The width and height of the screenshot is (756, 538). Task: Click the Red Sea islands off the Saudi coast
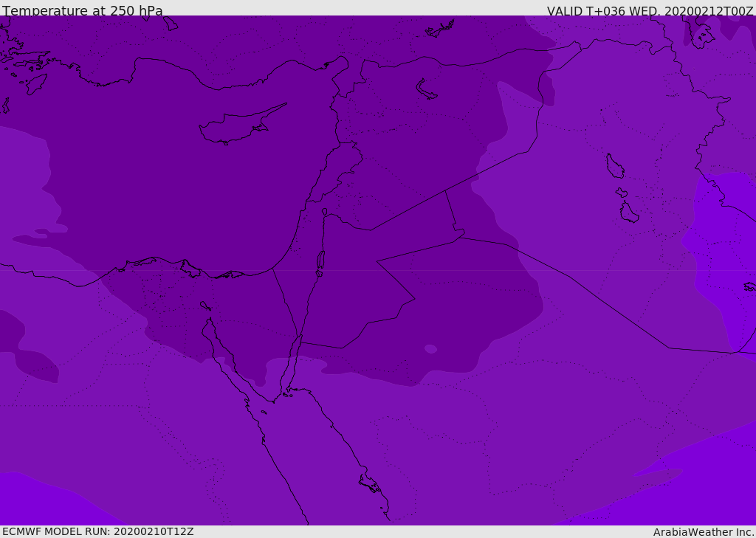coord(370,483)
